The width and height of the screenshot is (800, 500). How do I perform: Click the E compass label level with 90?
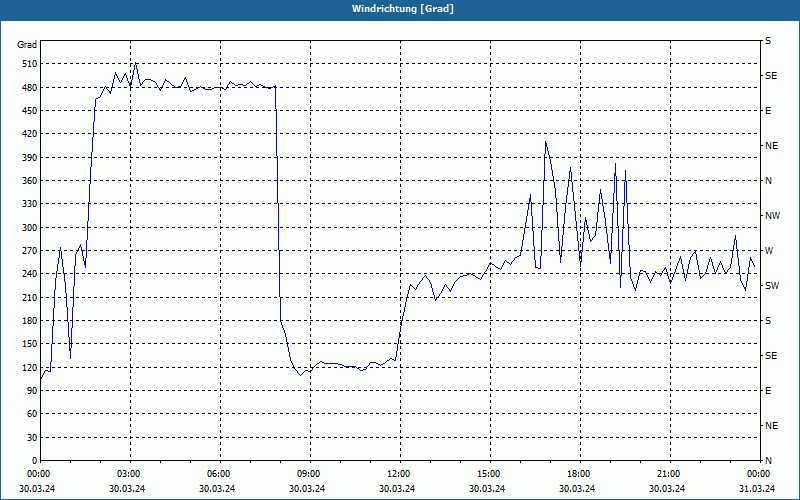[768, 391]
